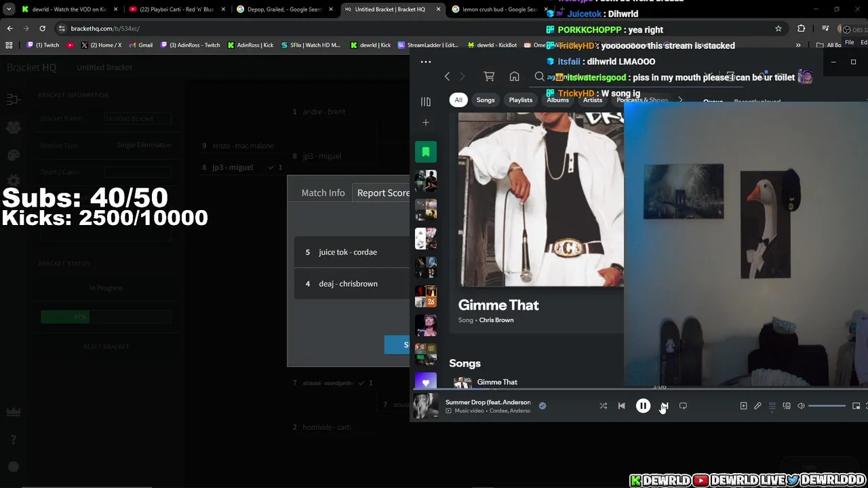The image size is (868, 488).
Task: Expand the bookmarks overflow chevron
Action: (x=797, y=45)
